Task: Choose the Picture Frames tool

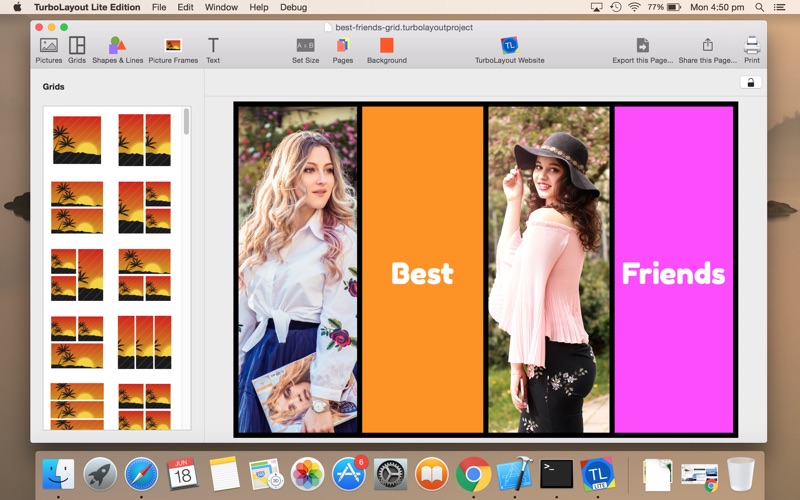Action: (x=173, y=50)
